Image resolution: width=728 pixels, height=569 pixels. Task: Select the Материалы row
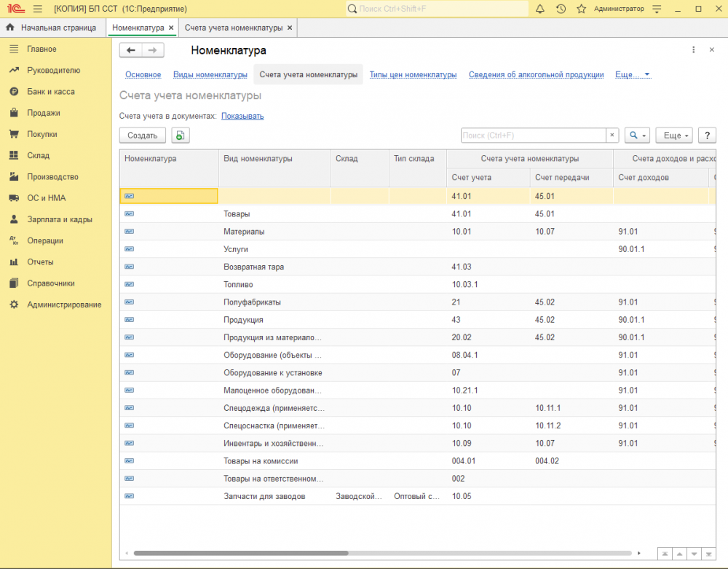(417, 232)
